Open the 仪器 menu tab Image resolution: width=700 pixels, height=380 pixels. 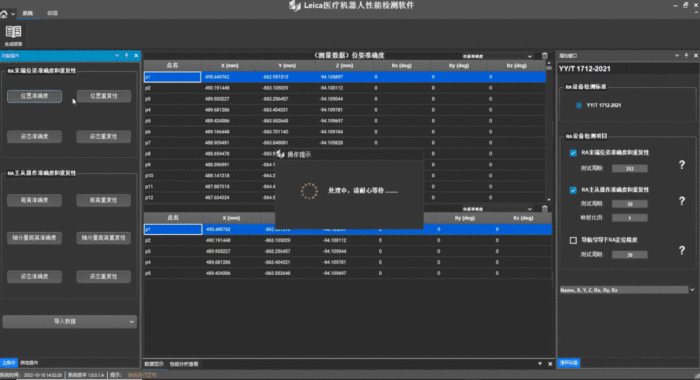(52, 13)
